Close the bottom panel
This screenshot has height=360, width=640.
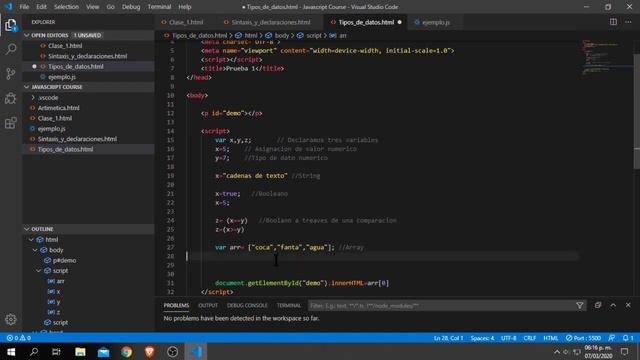click(x=628, y=305)
